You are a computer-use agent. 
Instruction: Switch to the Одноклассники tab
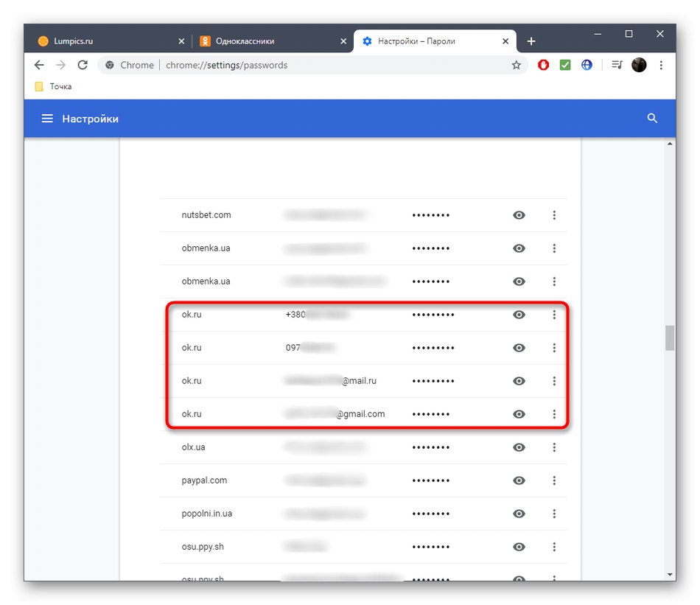point(273,41)
